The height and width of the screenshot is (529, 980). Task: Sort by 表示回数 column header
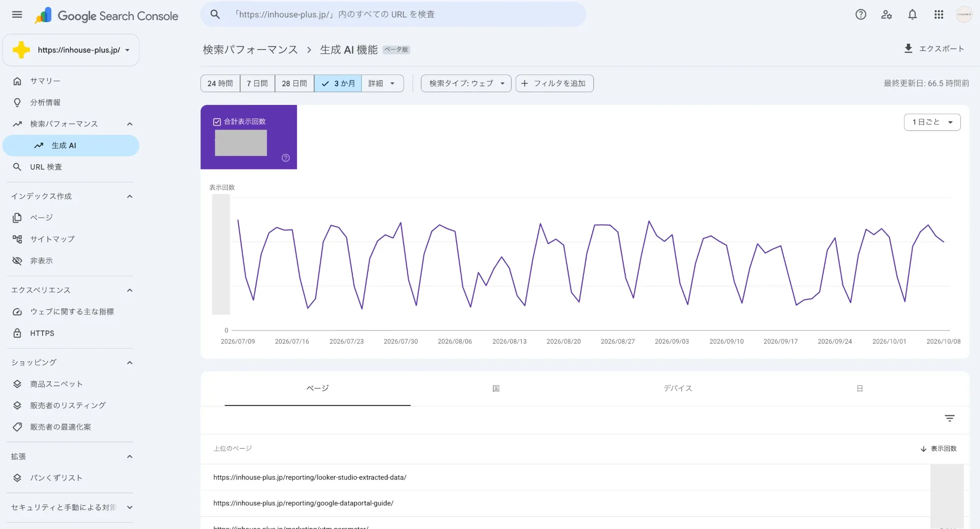pos(939,449)
